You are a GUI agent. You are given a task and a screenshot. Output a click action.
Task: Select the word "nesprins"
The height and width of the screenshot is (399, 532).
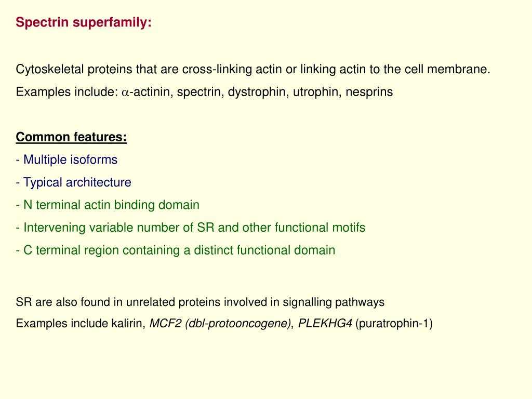click(369, 92)
